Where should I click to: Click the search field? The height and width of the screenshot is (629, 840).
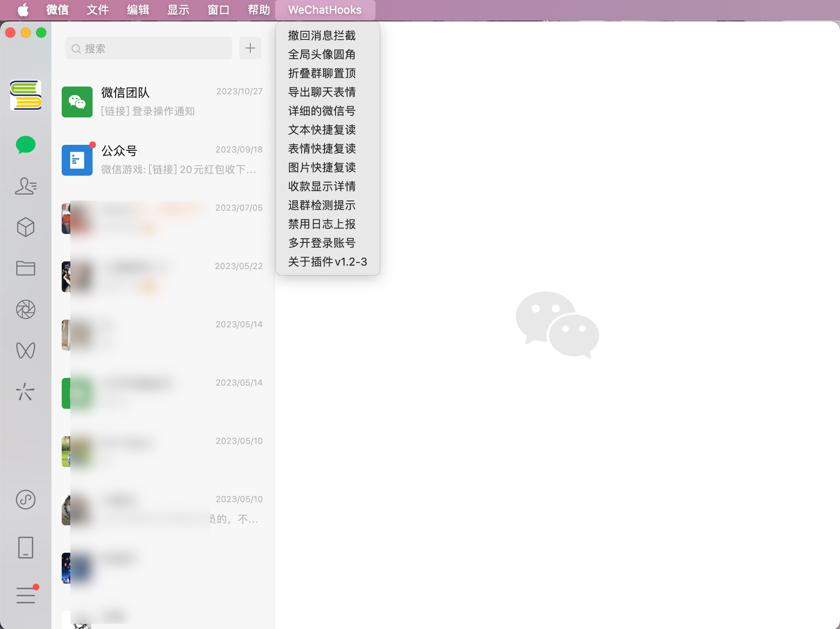point(149,48)
